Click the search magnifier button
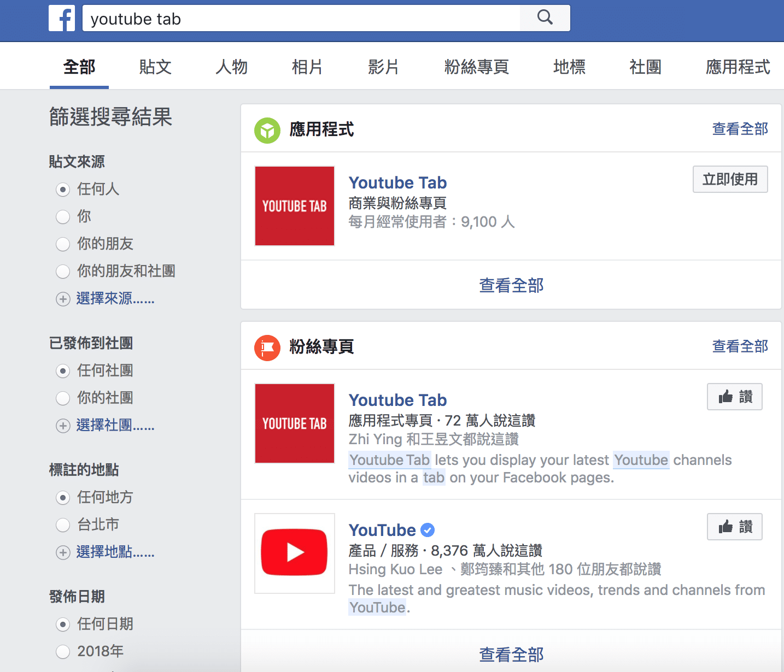 point(545,18)
